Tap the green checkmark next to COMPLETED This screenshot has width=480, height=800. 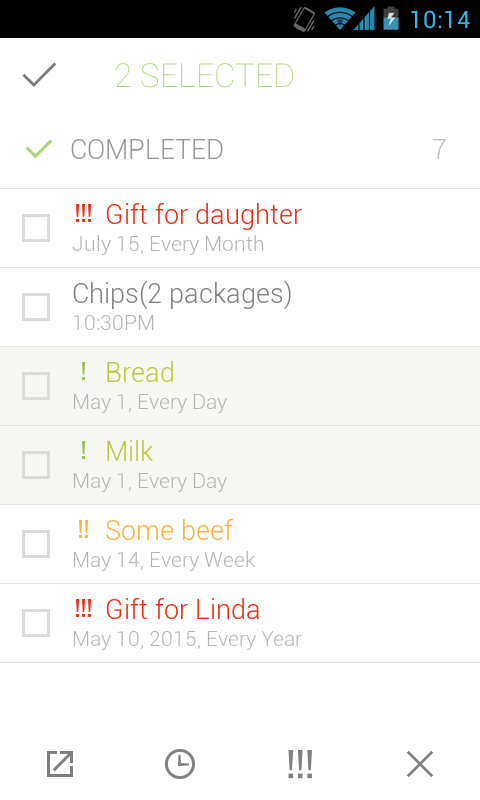click(39, 148)
